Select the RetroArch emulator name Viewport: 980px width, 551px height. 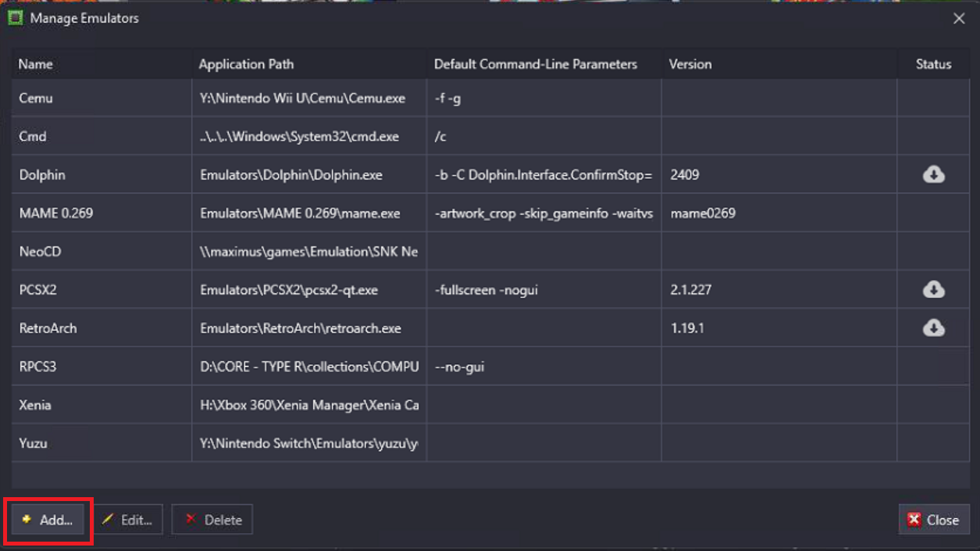48,328
